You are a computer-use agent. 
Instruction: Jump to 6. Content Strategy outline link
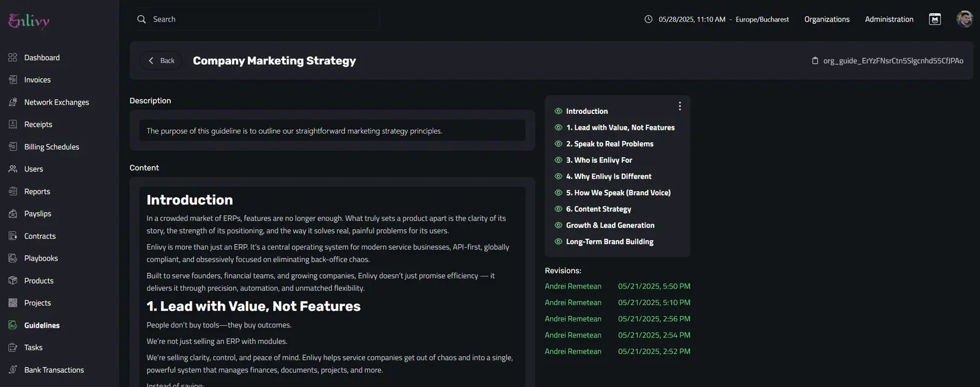pos(598,209)
